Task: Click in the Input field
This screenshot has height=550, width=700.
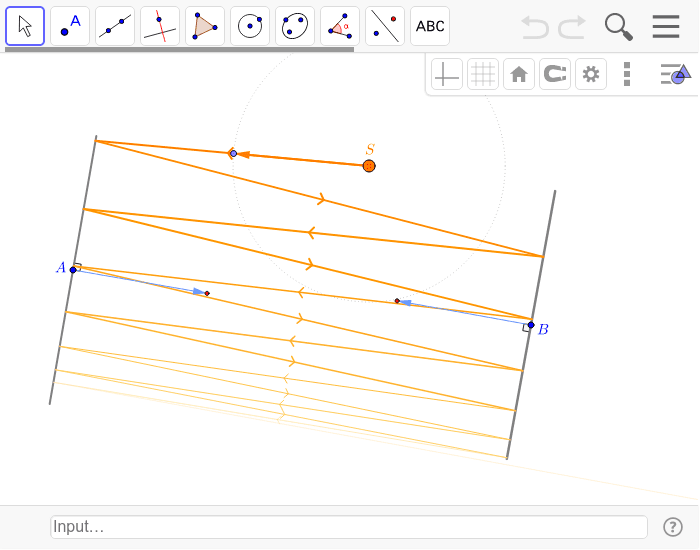Action: [349, 527]
